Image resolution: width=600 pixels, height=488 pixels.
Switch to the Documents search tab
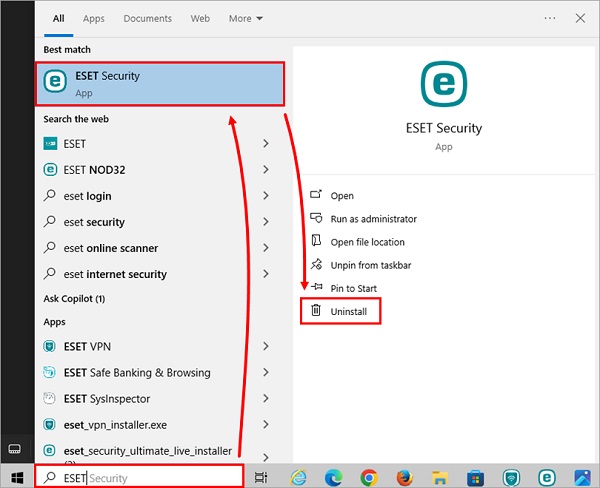click(x=147, y=18)
